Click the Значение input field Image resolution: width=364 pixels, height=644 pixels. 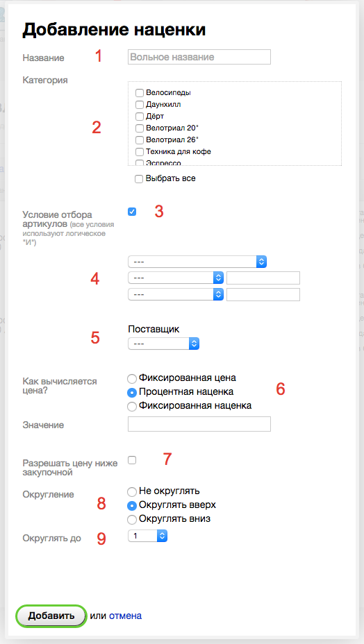coord(199,424)
